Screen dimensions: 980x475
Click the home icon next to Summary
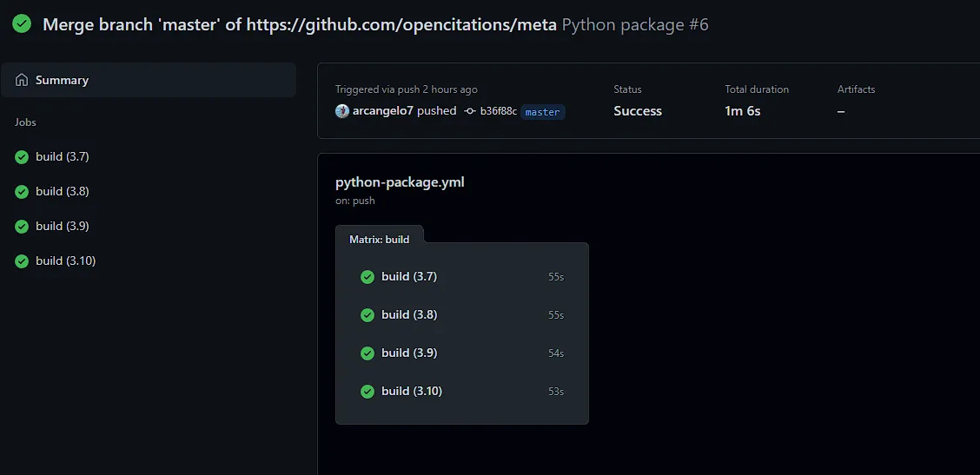point(22,80)
